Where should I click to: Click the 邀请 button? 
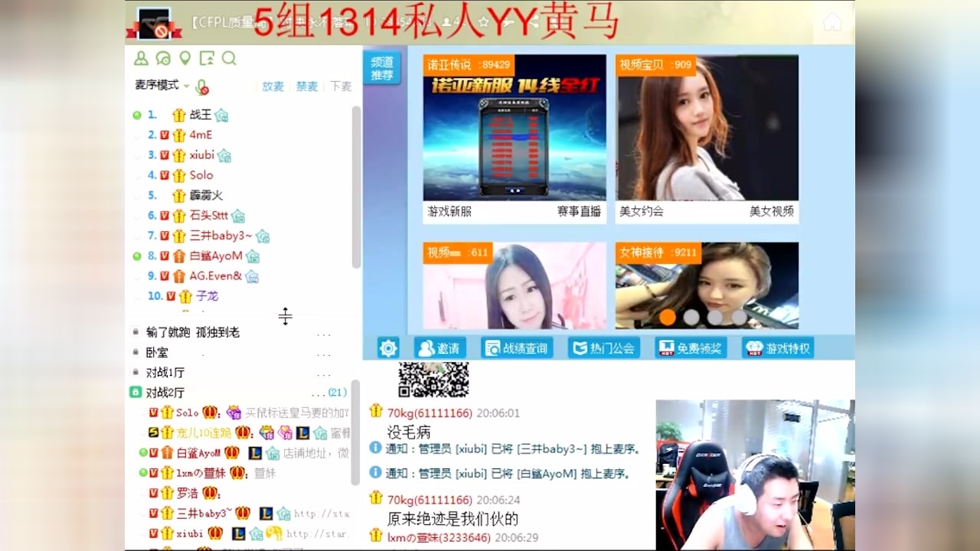pos(440,348)
